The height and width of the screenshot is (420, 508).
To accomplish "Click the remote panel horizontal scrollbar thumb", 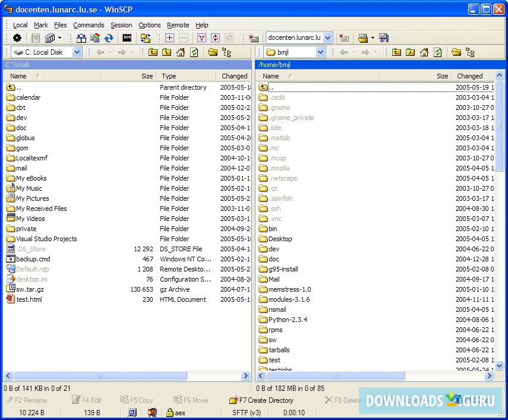I will [336, 375].
